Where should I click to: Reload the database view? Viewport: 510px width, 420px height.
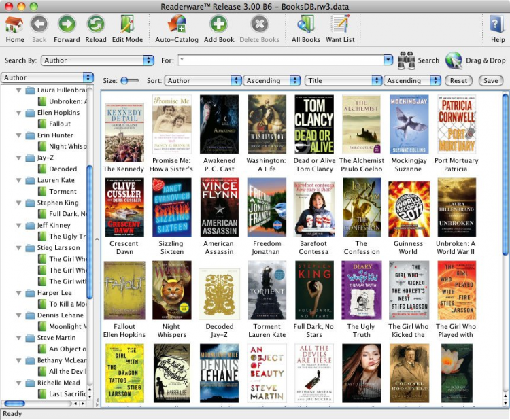point(96,24)
